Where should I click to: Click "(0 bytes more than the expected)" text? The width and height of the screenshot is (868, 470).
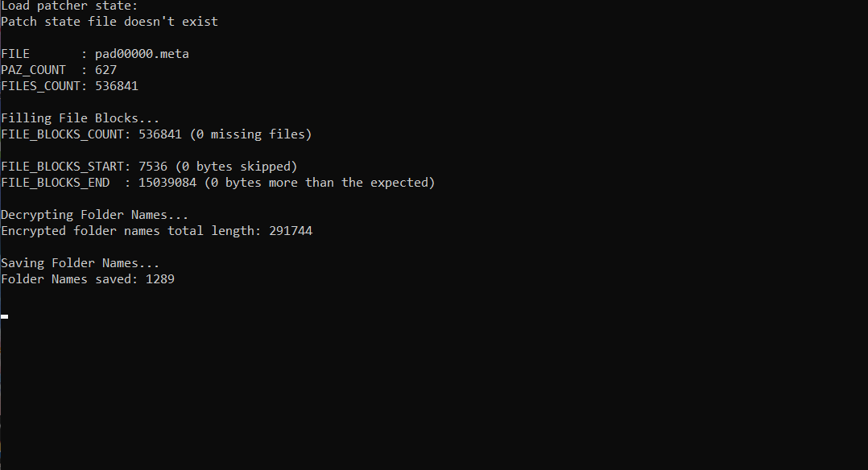coord(320,183)
